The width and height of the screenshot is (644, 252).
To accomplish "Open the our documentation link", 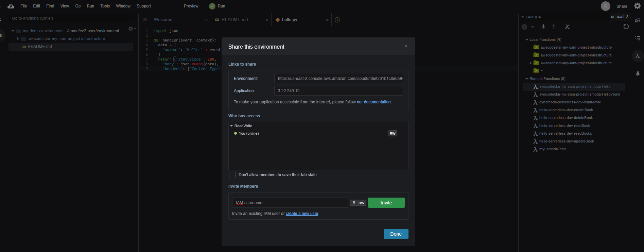I will coord(374,102).
